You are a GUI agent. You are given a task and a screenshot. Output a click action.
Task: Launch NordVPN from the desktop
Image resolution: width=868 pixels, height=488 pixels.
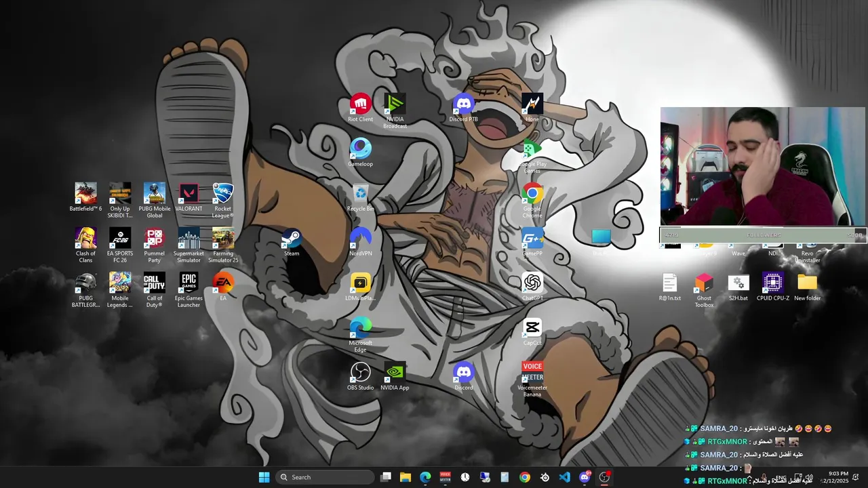tap(360, 243)
